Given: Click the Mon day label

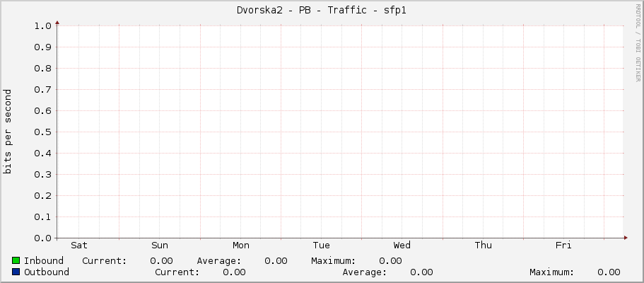Looking at the screenshot, I should [x=240, y=246].
